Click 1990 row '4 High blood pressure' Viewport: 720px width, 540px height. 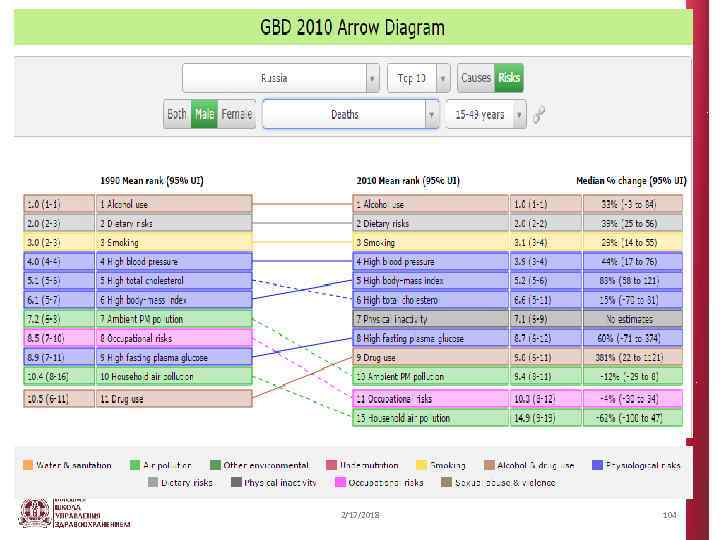click(x=174, y=261)
